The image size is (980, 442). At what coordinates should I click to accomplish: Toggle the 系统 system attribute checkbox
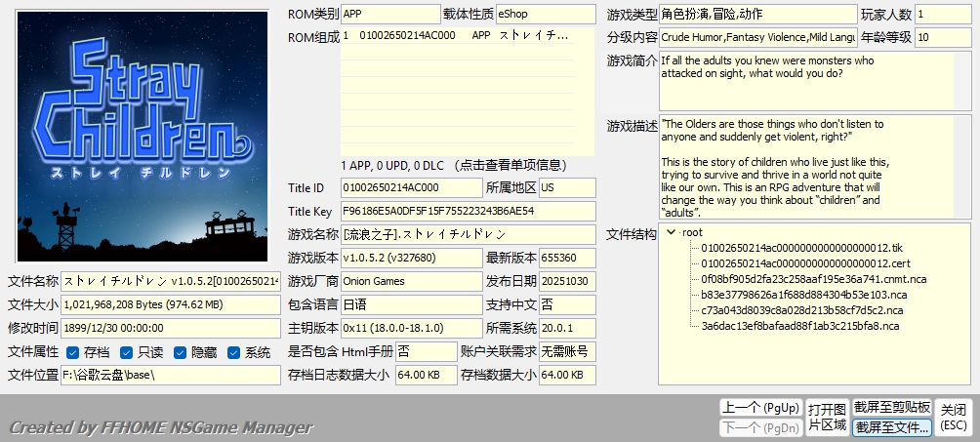pos(233,353)
